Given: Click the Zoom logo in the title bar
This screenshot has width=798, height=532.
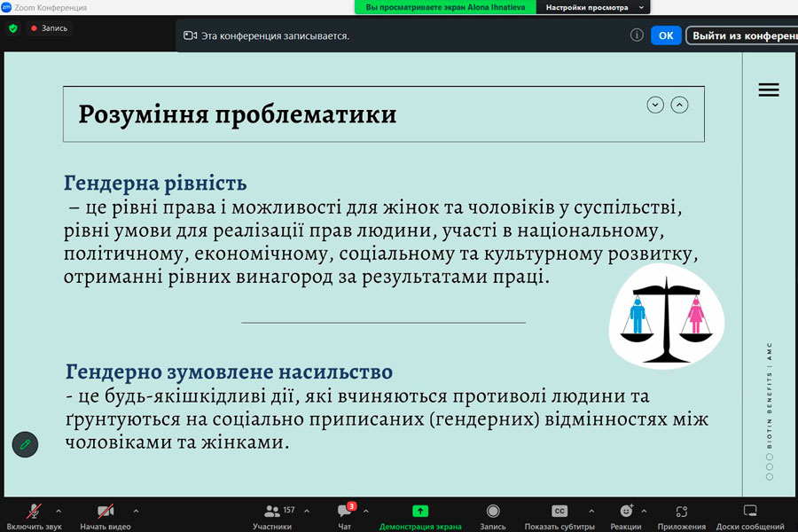Looking at the screenshot, I should click(6, 7).
